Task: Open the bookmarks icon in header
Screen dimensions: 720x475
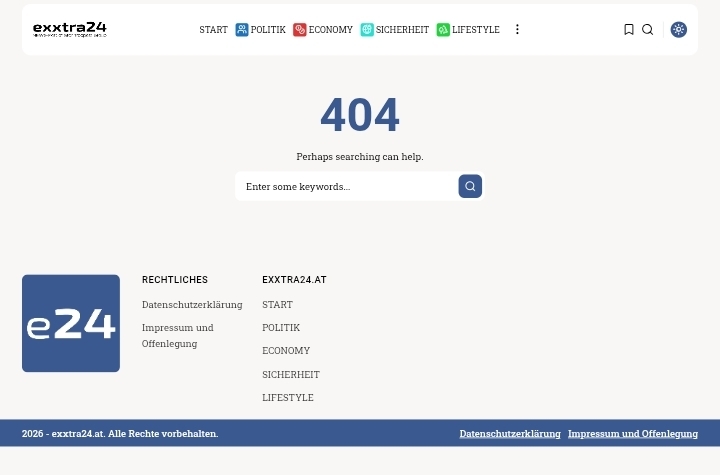Action: pos(628,30)
